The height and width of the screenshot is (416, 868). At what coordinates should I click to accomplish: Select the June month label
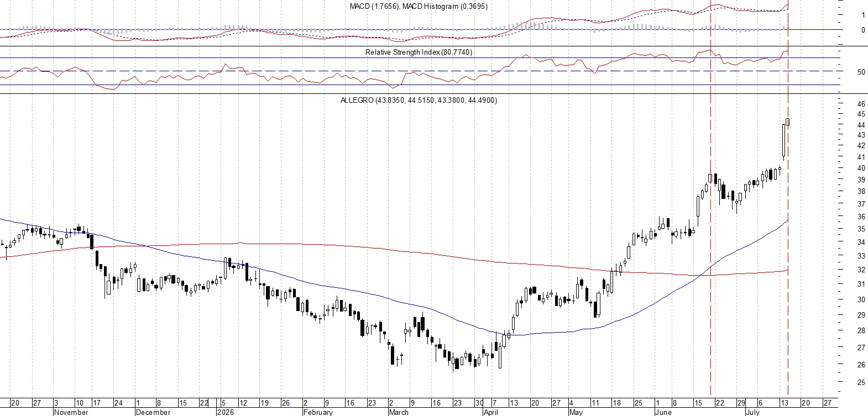663,412
